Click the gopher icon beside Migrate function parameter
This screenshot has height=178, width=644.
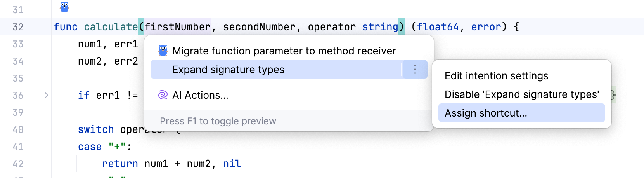(x=163, y=51)
